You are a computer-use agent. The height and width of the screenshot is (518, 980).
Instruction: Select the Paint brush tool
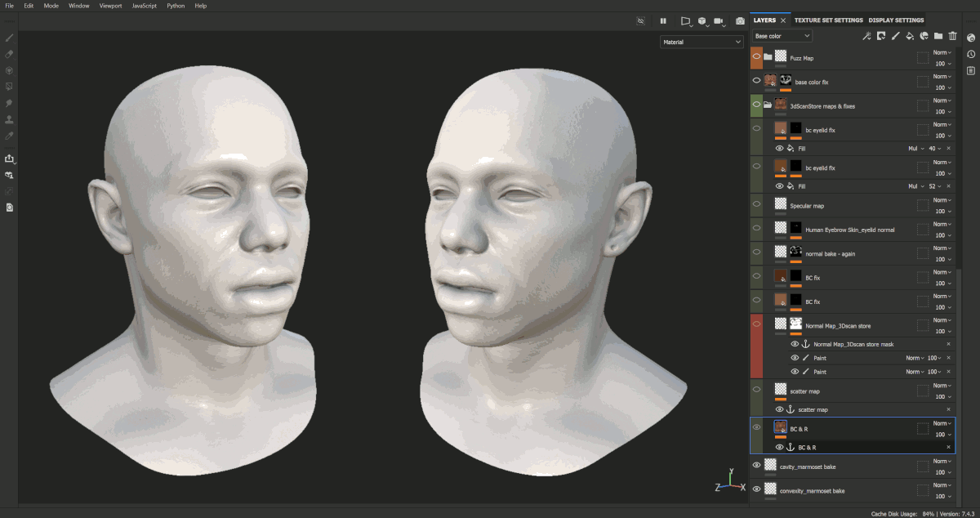click(x=9, y=38)
